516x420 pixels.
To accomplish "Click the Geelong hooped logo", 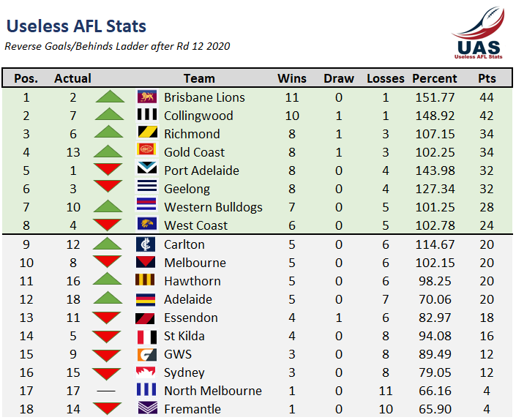I will click(x=147, y=186).
